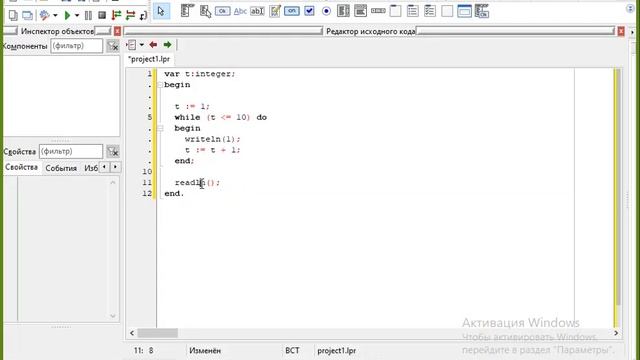
Task: Click the build mode gear icon
Action: coord(44,16)
